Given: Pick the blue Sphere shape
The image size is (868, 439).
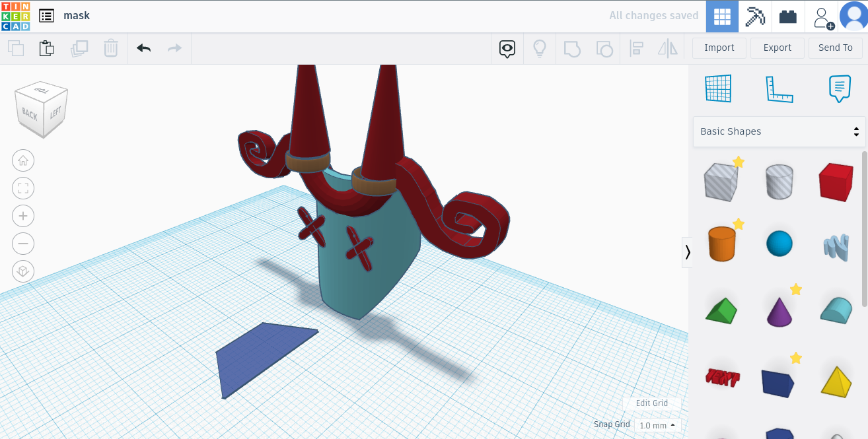Looking at the screenshot, I should pyautogui.click(x=779, y=244).
